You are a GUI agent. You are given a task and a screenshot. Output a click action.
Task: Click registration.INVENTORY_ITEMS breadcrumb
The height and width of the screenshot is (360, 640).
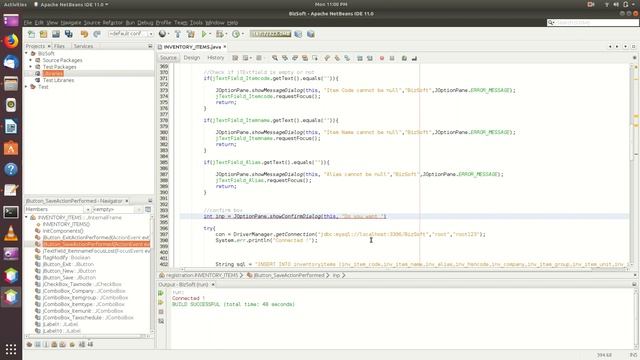tap(202, 276)
